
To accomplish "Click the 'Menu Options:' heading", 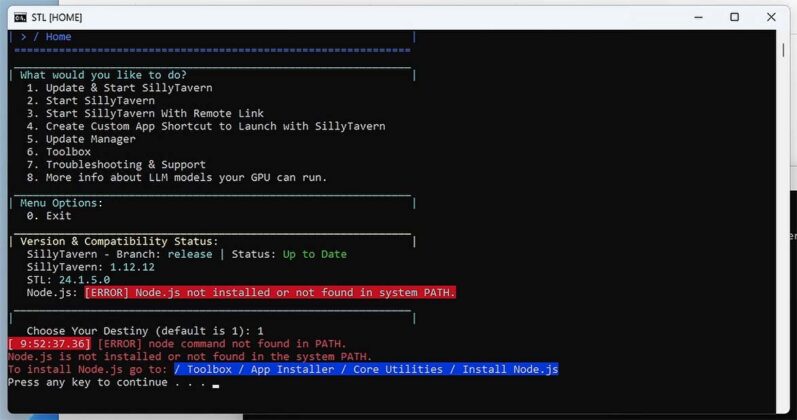I will click(x=62, y=203).
